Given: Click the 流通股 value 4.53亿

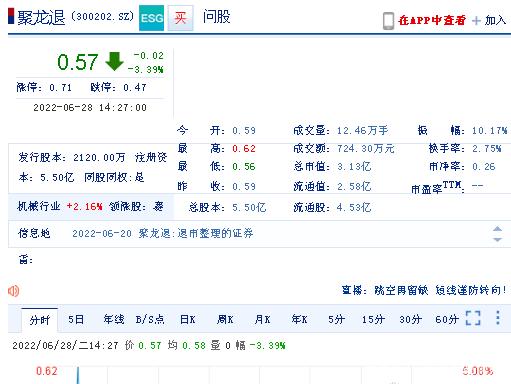Looking at the screenshot, I should (x=354, y=208).
